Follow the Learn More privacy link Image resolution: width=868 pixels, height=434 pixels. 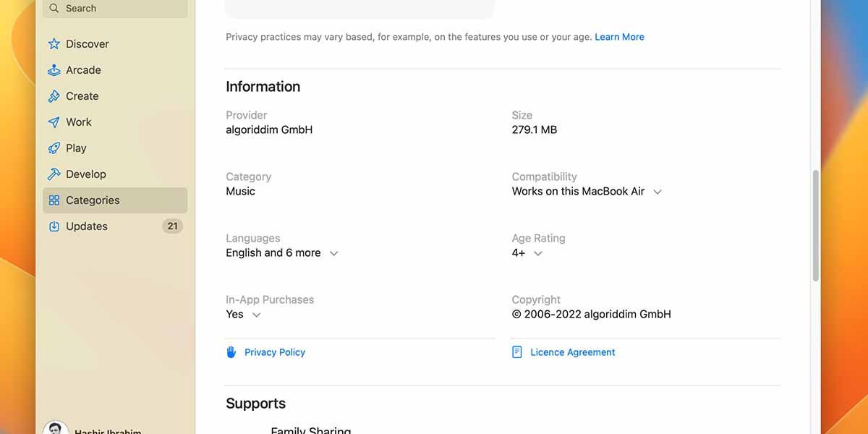(x=619, y=37)
